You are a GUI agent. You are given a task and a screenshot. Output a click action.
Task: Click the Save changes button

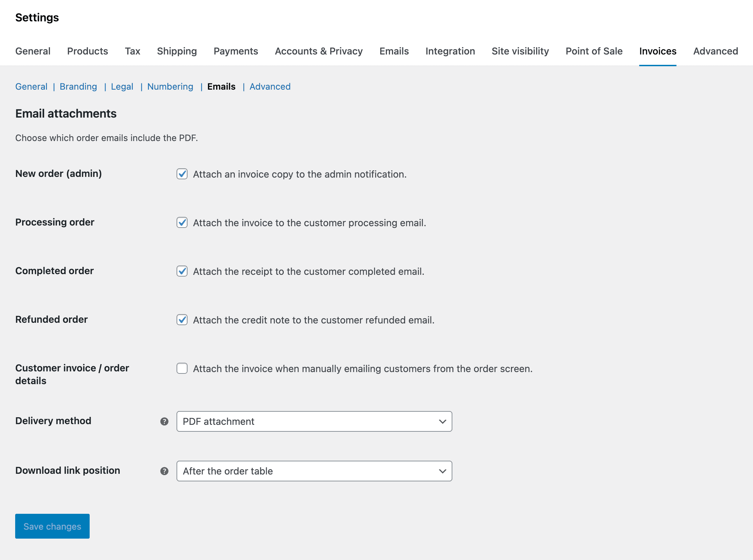click(52, 526)
